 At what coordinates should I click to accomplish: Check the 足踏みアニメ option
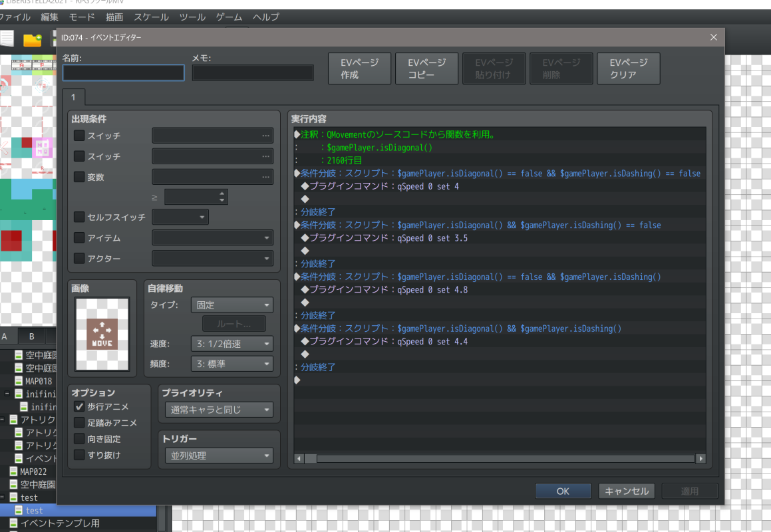tap(79, 422)
